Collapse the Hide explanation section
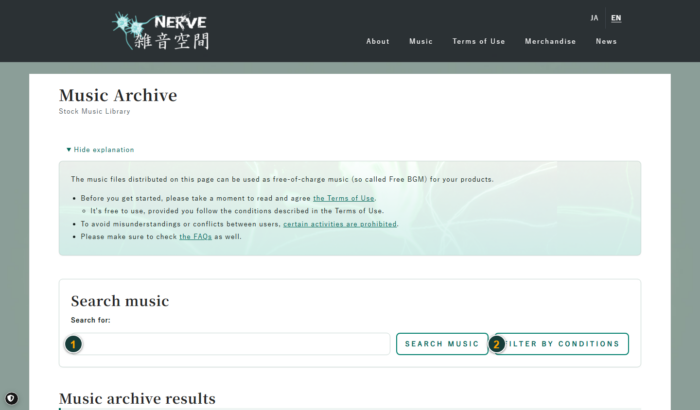700x410 pixels. 100,150
